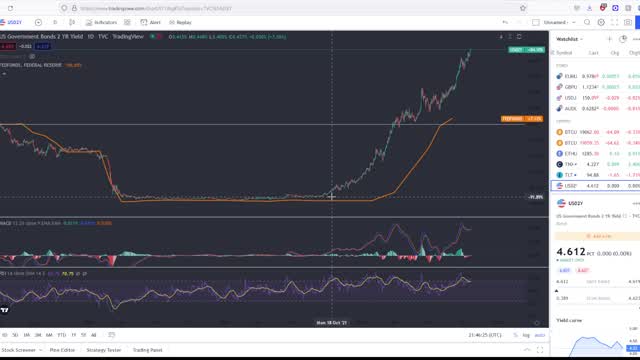Set range to 1M
640x360 pixels.
coord(27,335)
